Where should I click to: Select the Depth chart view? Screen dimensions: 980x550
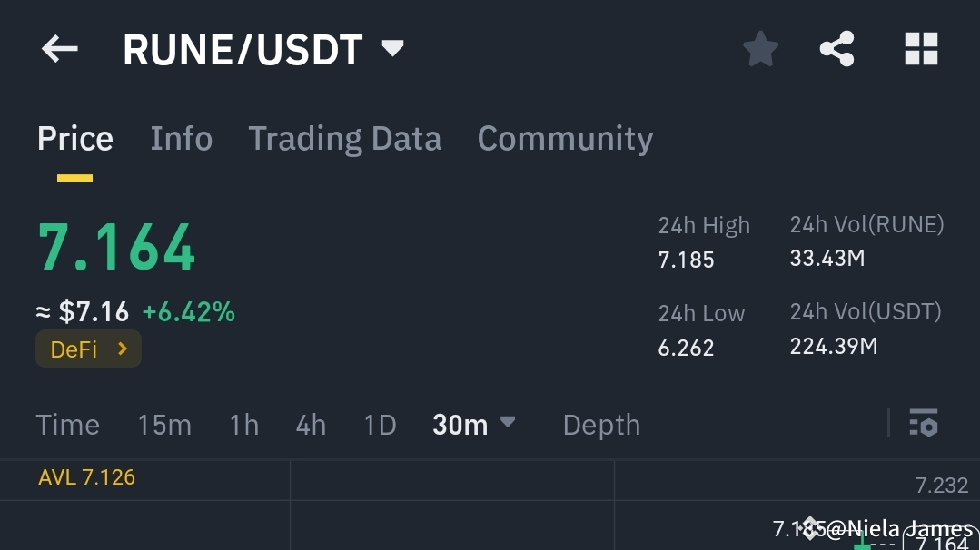pos(600,424)
